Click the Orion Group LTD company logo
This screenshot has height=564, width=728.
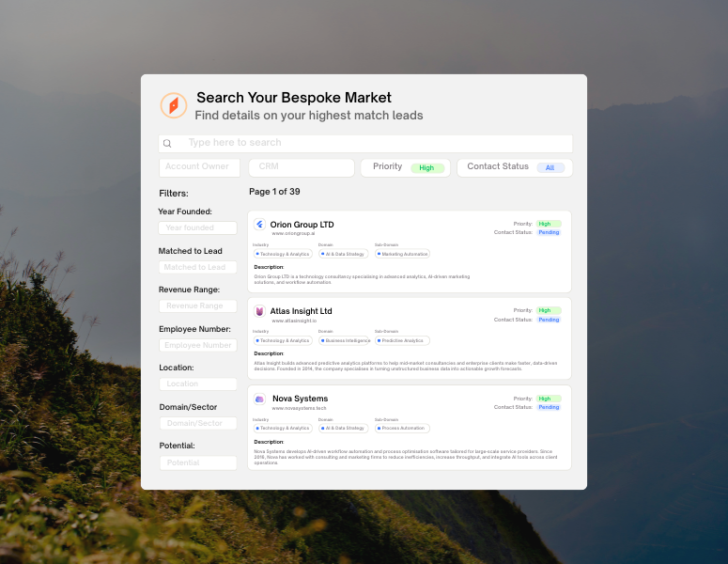pyautogui.click(x=259, y=225)
